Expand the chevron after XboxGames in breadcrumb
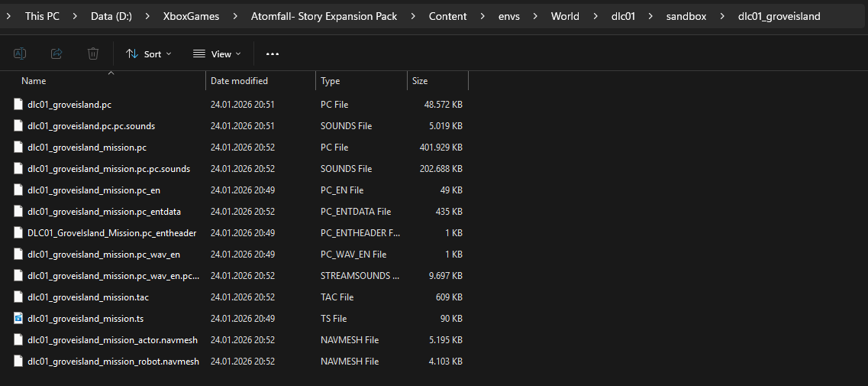The width and height of the screenshot is (868, 386). 237,16
